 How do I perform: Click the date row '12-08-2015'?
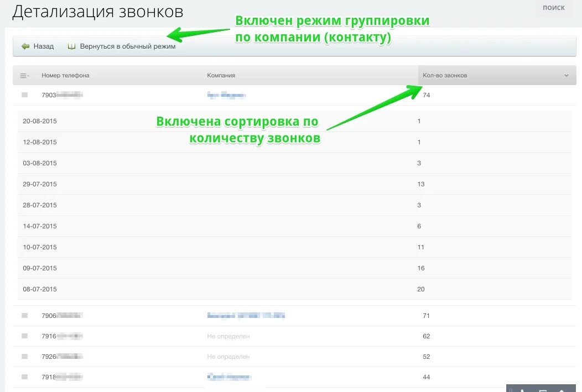click(294, 142)
